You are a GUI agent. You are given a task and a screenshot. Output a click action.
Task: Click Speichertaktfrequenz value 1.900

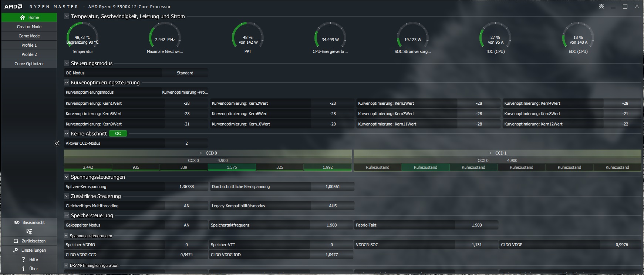point(331,225)
